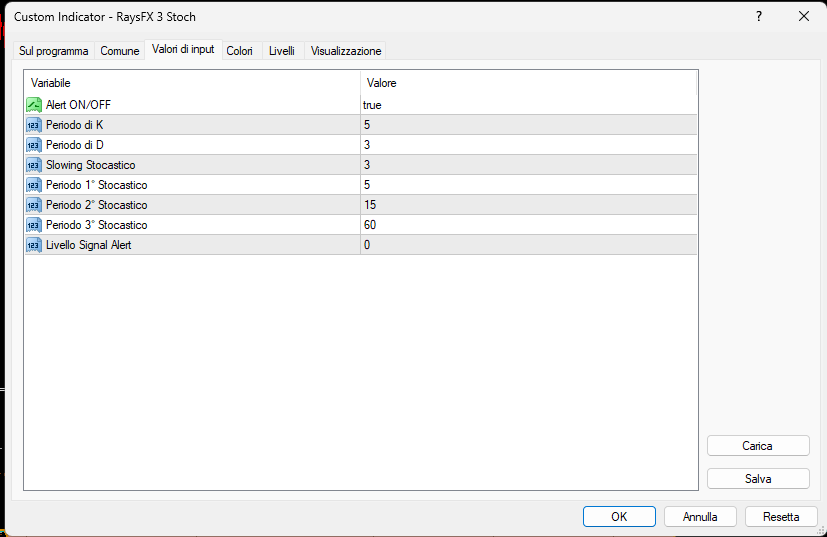The width and height of the screenshot is (827, 537).
Task: Click the Periodo 2° Stocastico icon
Action: click(34, 205)
